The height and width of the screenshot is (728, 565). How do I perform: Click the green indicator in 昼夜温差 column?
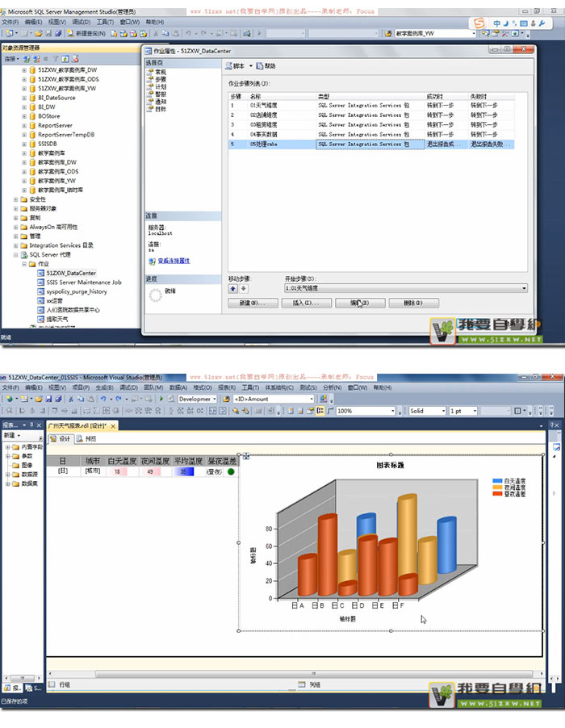coord(231,471)
